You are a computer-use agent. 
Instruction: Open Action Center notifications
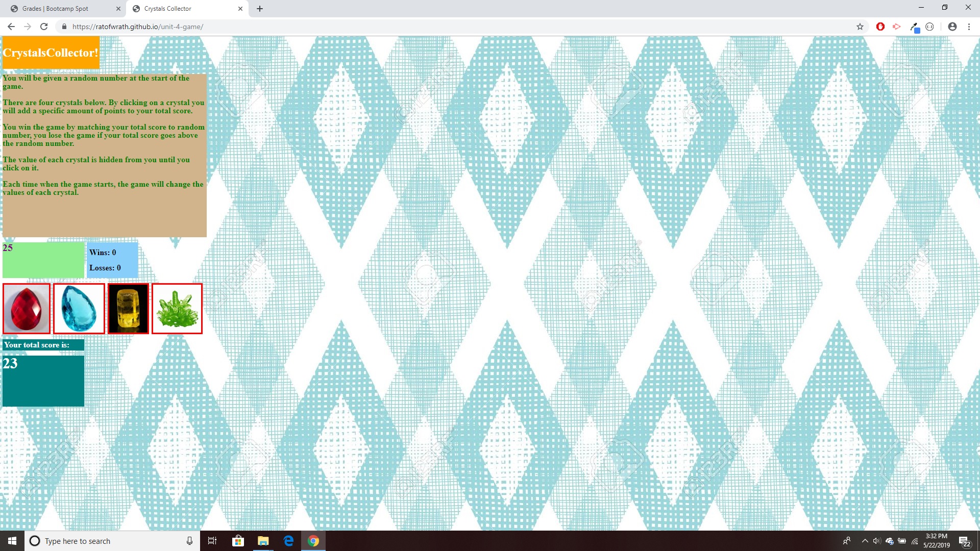[964, 541]
